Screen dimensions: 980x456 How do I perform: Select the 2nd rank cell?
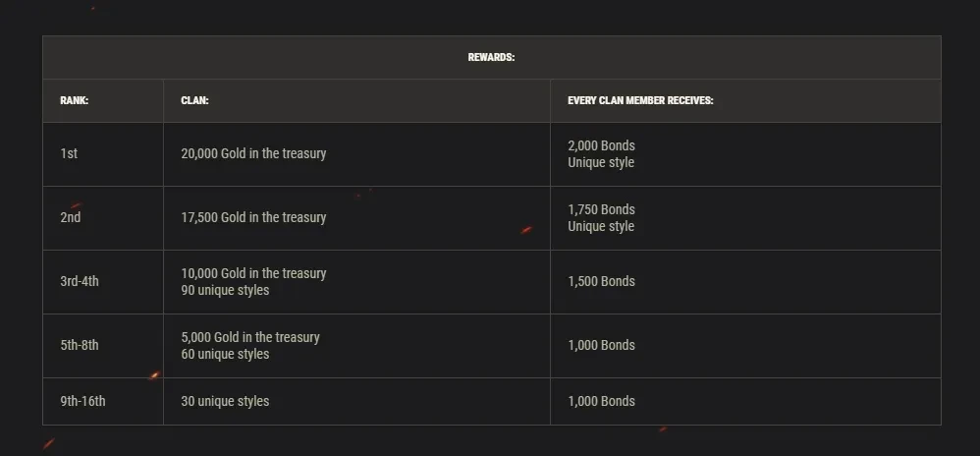coord(71,217)
